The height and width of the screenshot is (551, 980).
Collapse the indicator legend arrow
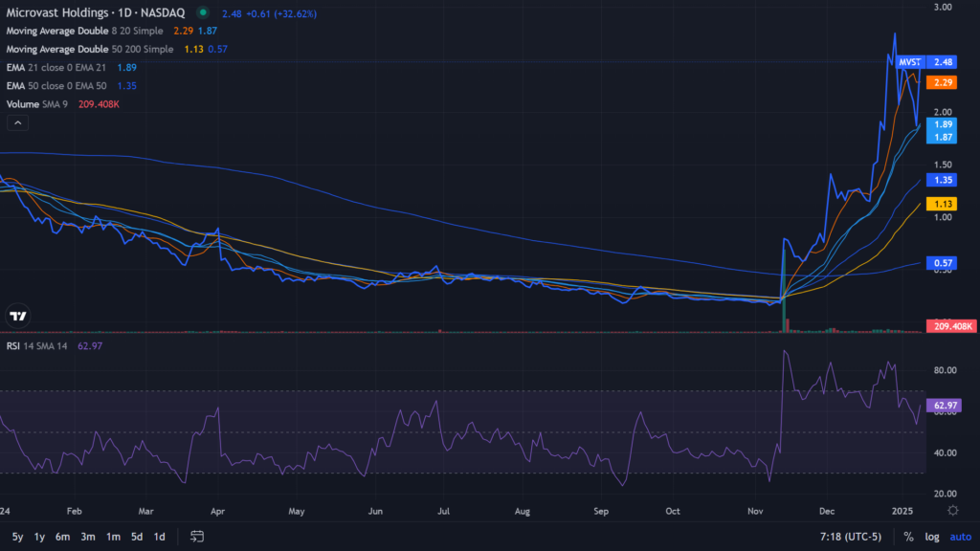17,122
